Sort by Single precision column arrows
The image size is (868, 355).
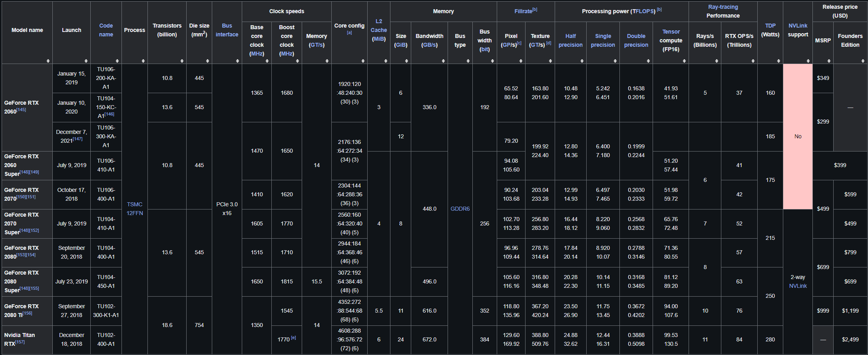(x=615, y=61)
